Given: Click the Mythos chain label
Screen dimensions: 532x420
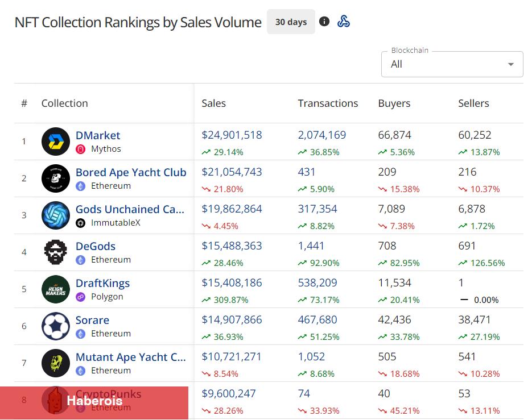Looking at the screenshot, I should (x=106, y=149).
